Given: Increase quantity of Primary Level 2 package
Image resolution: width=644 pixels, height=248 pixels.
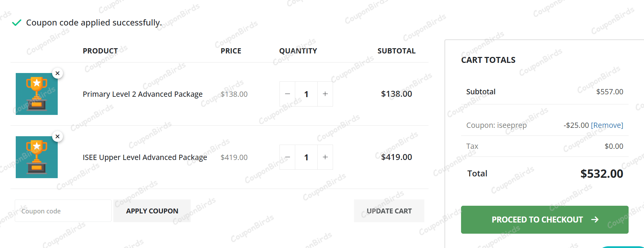Looking at the screenshot, I should tap(325, 94).
